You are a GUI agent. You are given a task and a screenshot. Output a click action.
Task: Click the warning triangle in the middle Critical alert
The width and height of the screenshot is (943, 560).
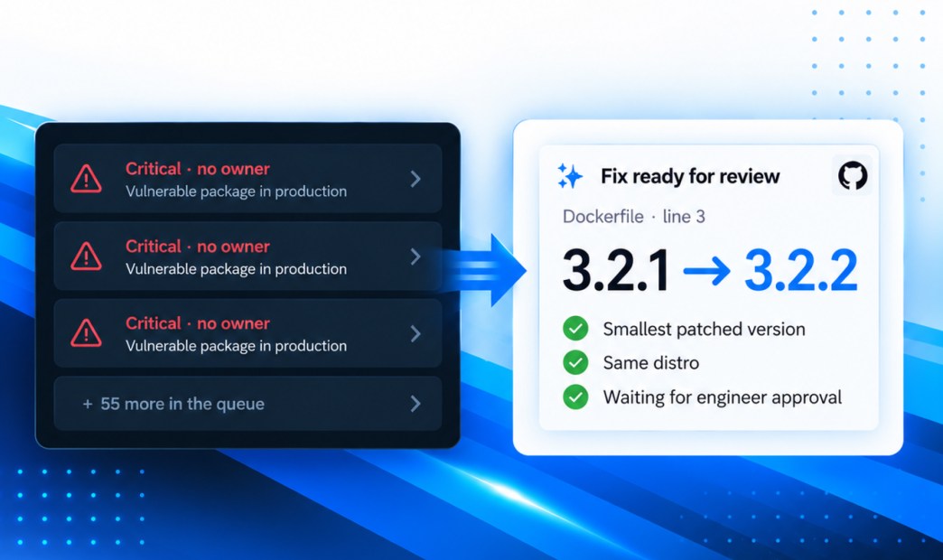(x=86, y=257)
